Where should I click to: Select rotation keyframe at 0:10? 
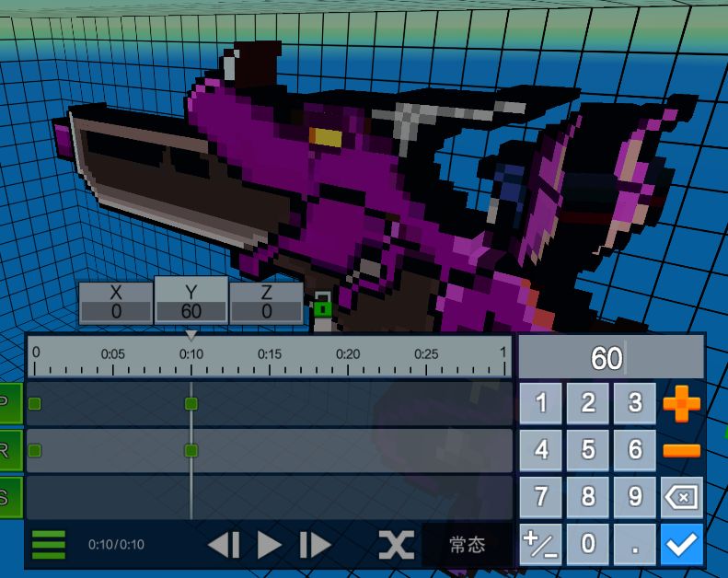[x=191, y=450]
